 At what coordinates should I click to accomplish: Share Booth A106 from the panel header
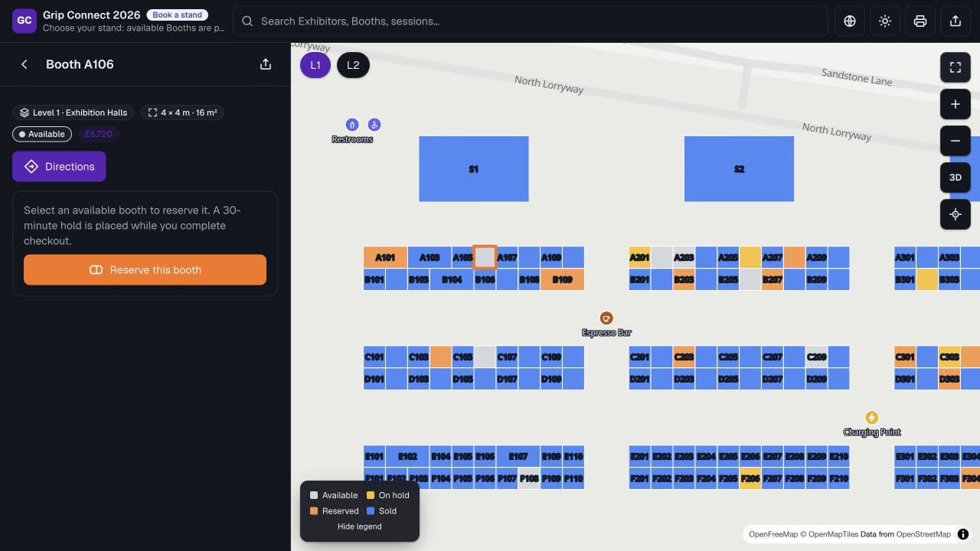tap(266, 64)
